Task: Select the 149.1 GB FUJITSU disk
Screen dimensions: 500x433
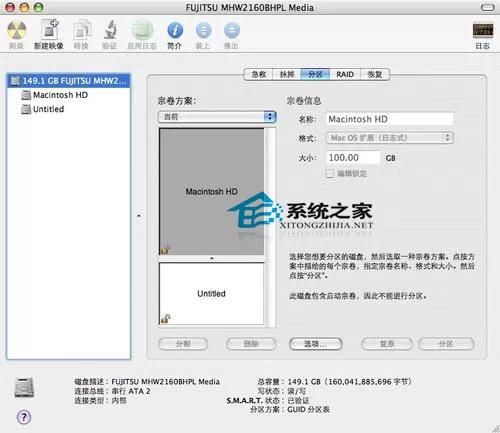Action: (68, 81)
